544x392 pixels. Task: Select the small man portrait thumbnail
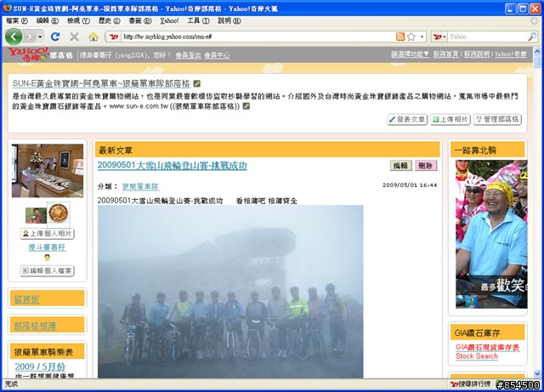pos(36,215)
